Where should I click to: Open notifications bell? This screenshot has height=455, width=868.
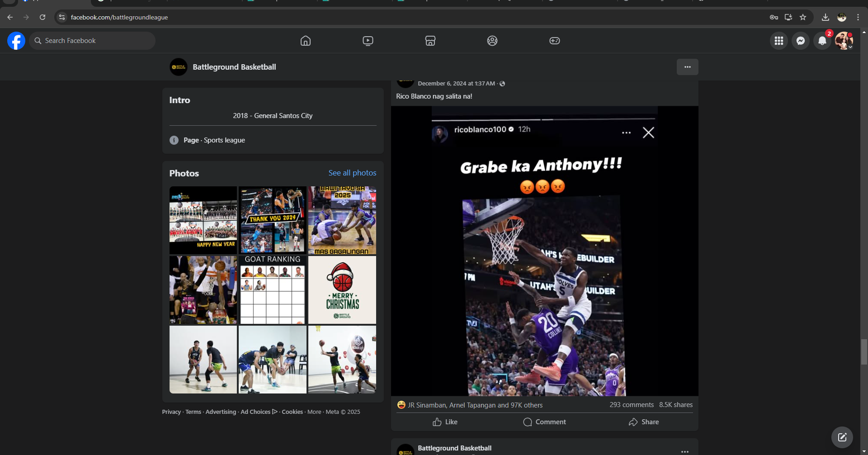(x=822, y=41)
